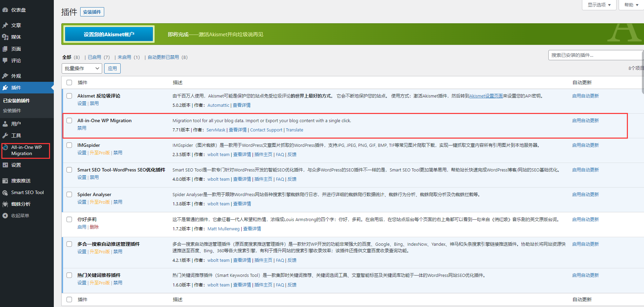Expand the Help dropdown tab
The width and height of the screenshot is (644, 307).
pos(631,5)
